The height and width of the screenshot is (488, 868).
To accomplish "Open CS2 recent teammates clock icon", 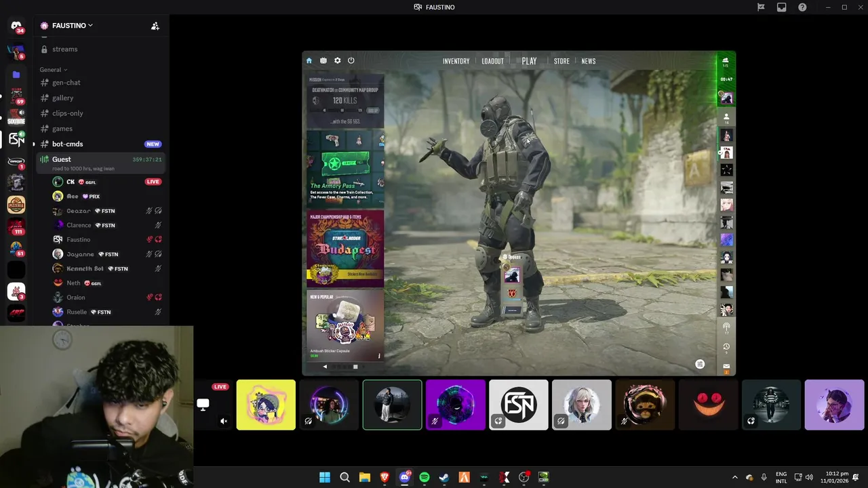I will (726, 346).
